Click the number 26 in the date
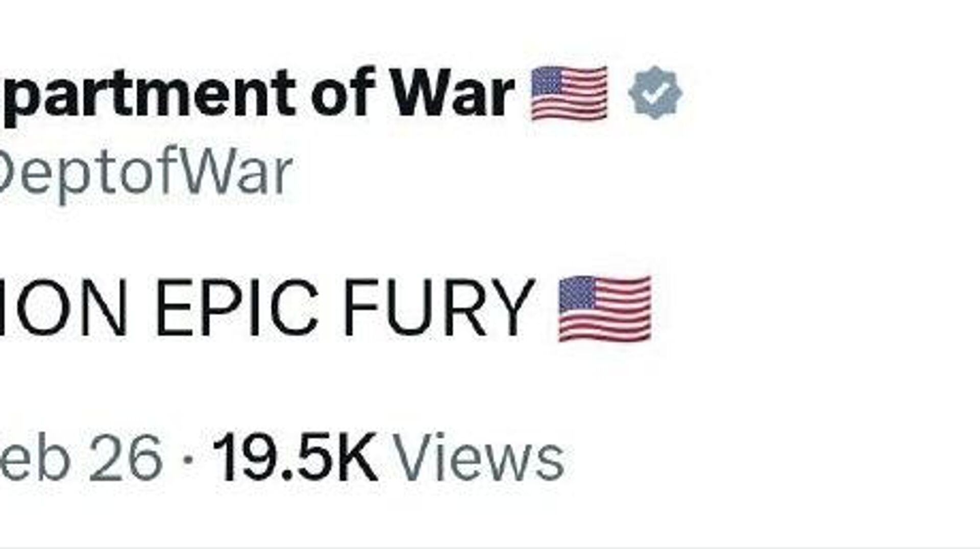 coord(126,458)
